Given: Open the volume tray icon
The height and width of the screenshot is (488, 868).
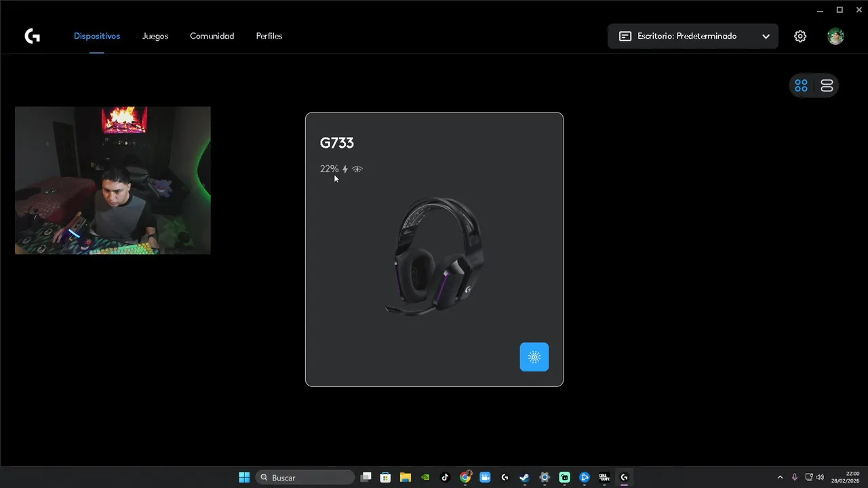Looking at the screenshot, I should pos(820,477).
